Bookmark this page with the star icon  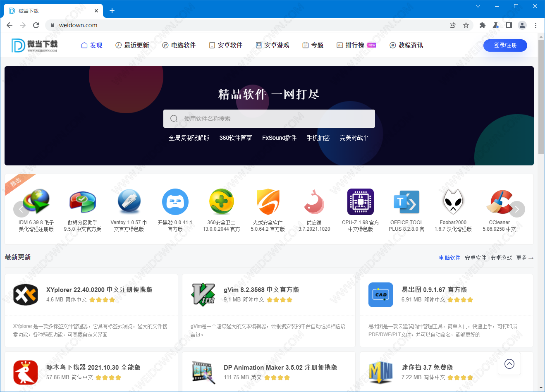466,25
